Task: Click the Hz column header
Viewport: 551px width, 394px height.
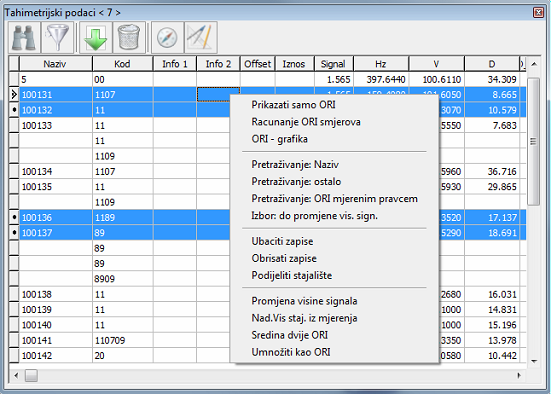Action: [381, 64]
